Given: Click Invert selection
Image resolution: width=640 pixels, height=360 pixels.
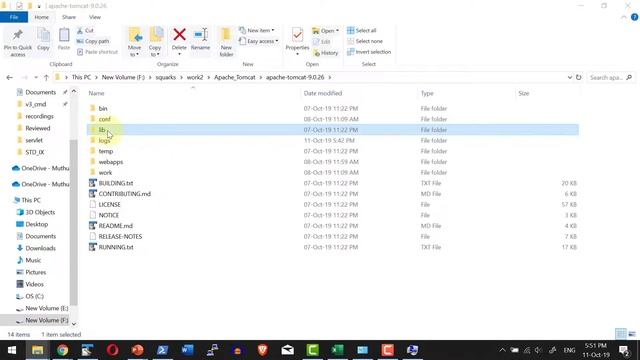Looking at the screenshot, I should click(369, 52).
